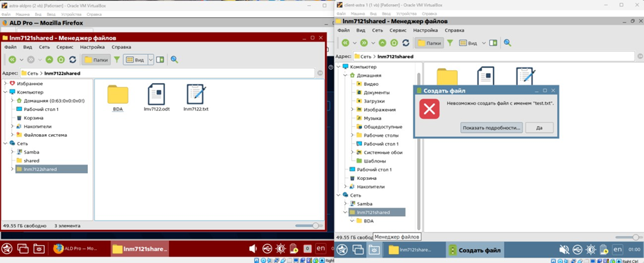Open Astra start menu on red taskbar
644x263 pixels.
[7, 248]
